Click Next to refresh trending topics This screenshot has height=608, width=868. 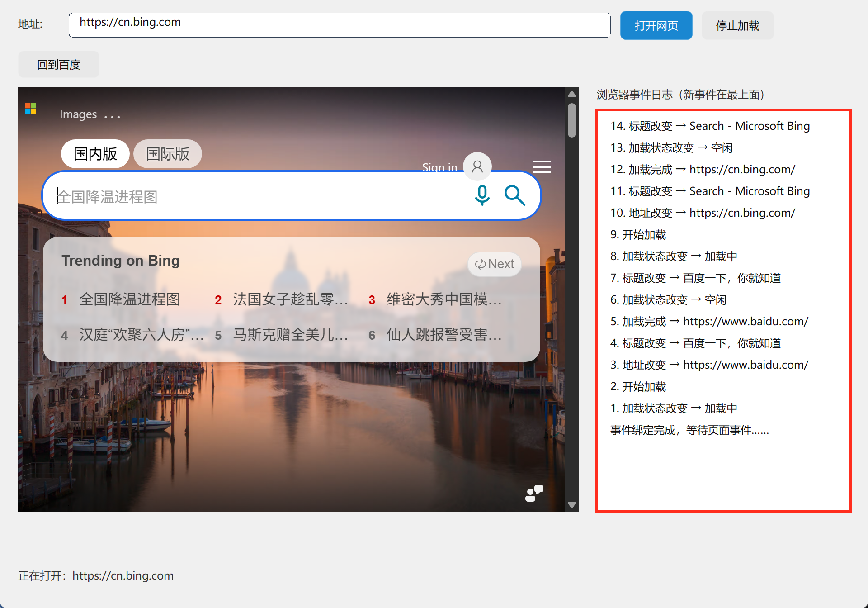(495, 264)
